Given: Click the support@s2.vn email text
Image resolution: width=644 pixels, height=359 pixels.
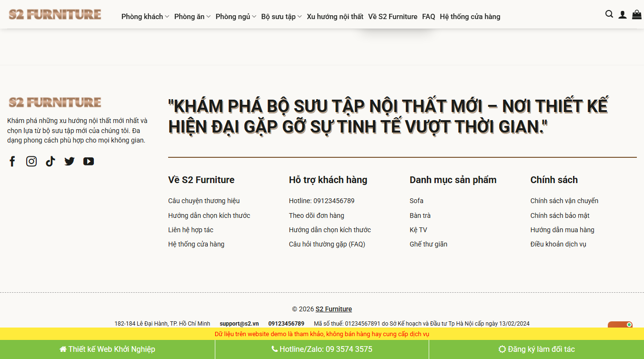Looking at the screenshot, I should 239,324.
